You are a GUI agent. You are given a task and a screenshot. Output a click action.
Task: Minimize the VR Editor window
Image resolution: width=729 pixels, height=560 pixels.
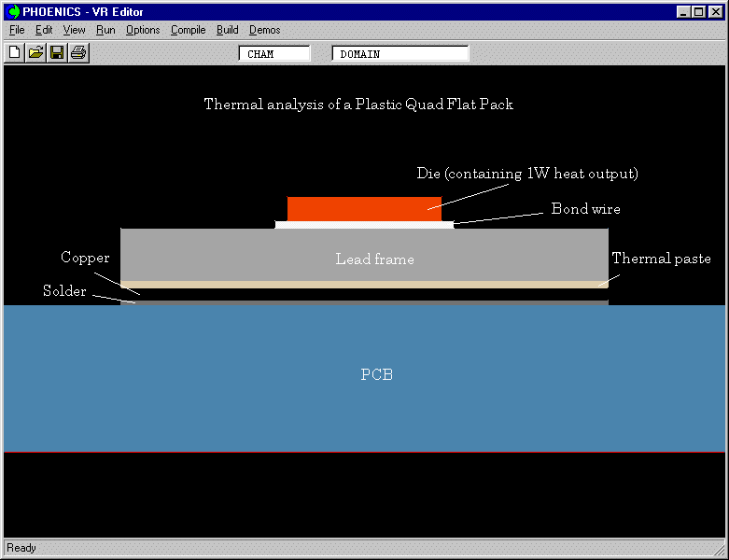tap(684, 11)
